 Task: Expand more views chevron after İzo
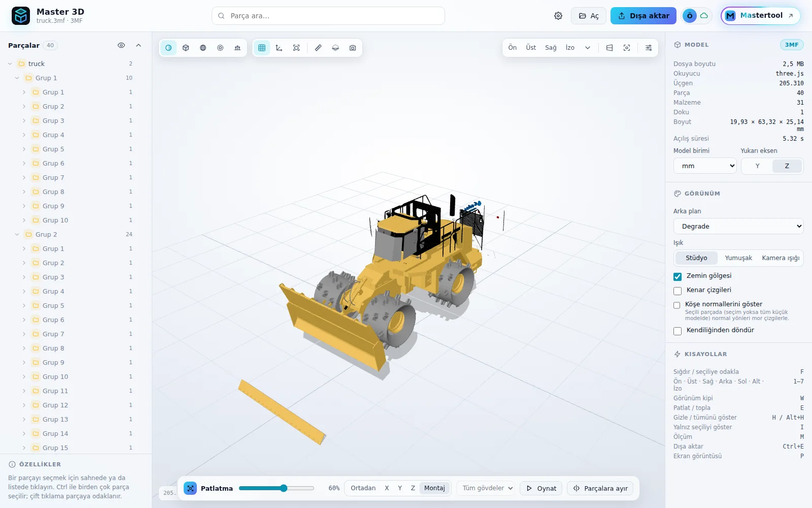[x=588, y=48]
